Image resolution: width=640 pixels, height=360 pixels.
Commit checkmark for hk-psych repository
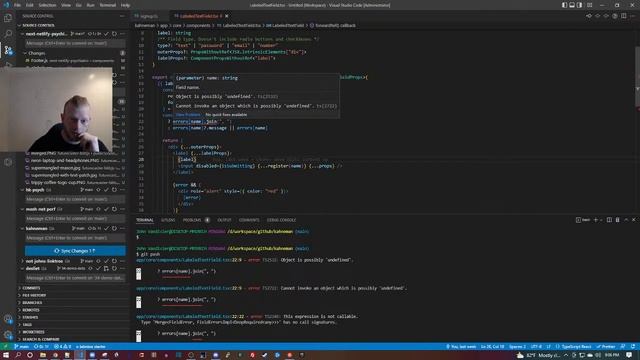106,190
